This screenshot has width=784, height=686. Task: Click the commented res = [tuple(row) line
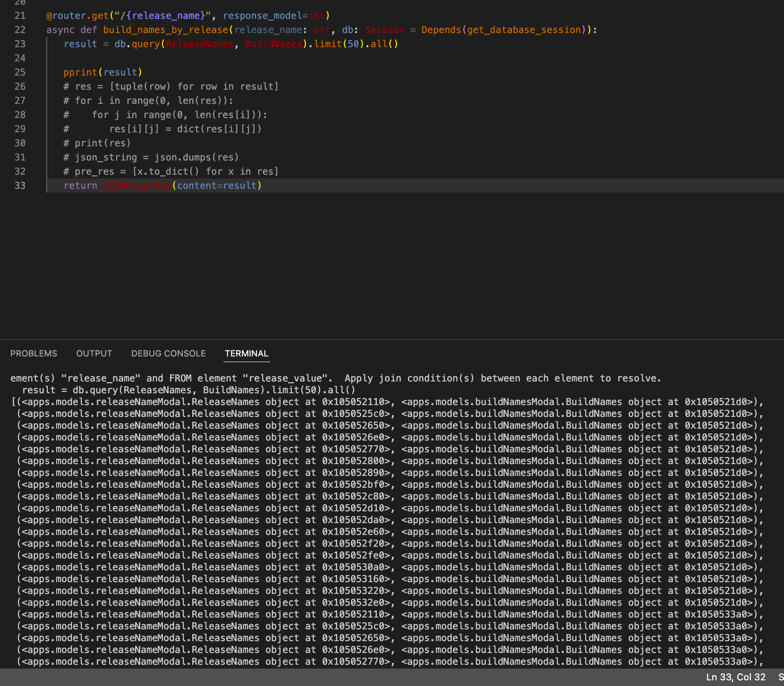(x=171, y=86)
